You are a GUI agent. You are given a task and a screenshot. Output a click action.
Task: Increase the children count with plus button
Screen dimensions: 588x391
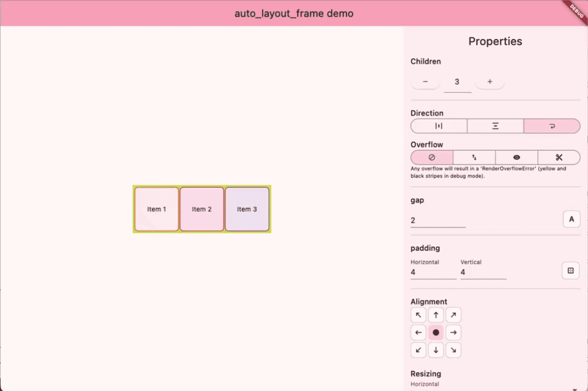click(x=490, y=82)
